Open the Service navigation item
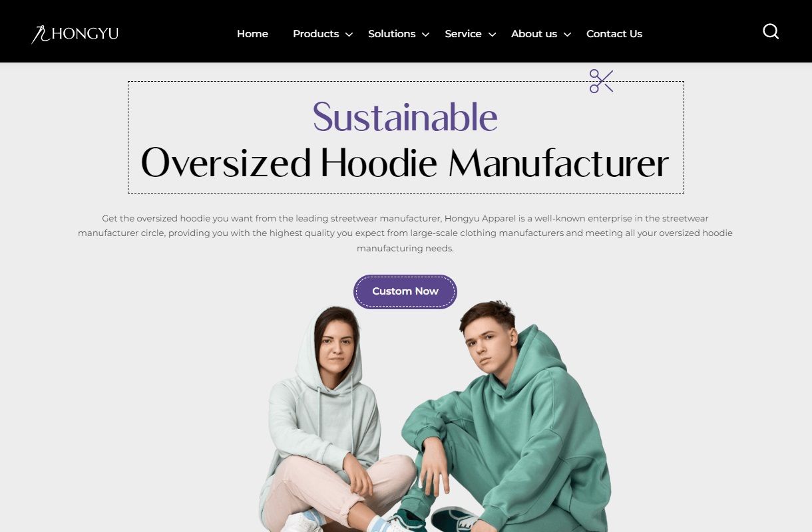The height and width of the screenshot is (532, 812). 463,34
